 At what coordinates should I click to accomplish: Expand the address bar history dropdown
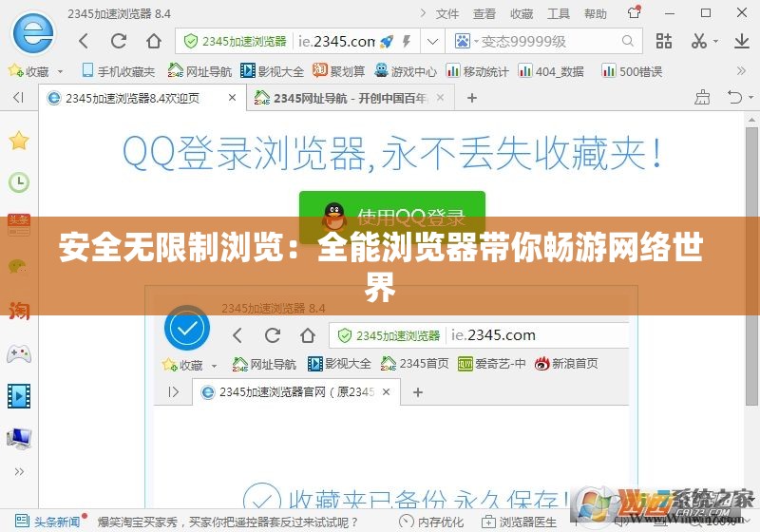coord(432,42)
